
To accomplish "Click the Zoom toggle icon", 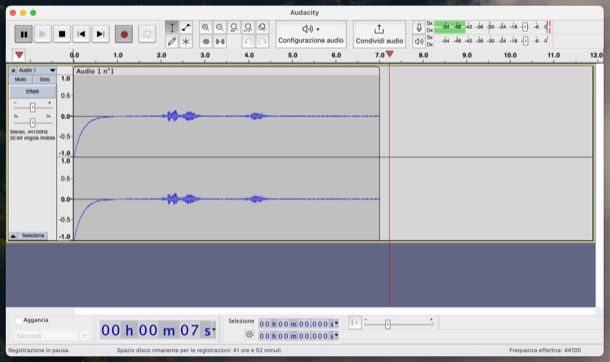I will pyautogui.click(x=263, y=28).
